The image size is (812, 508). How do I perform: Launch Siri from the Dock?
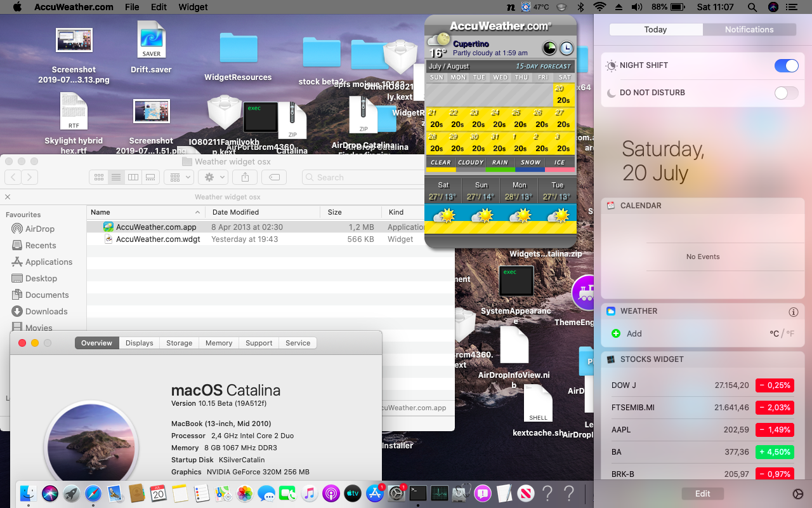pyautogui.click(x=50, y=493)
